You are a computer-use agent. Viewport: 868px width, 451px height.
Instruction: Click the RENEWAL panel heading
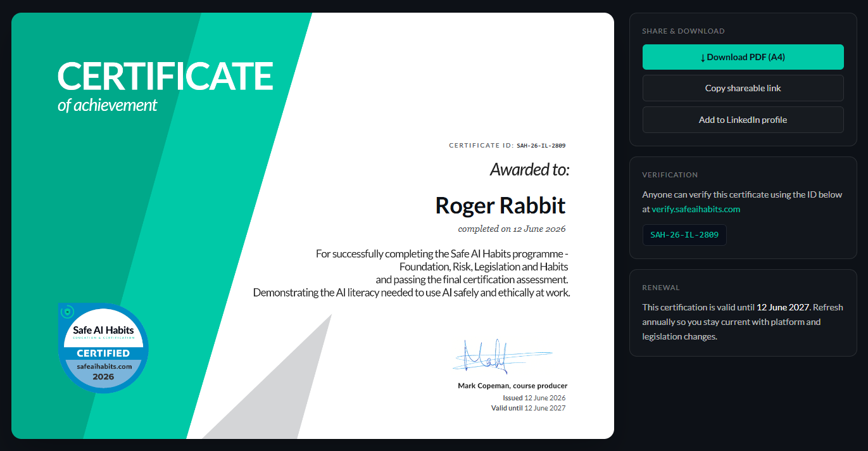pos(661,288)
